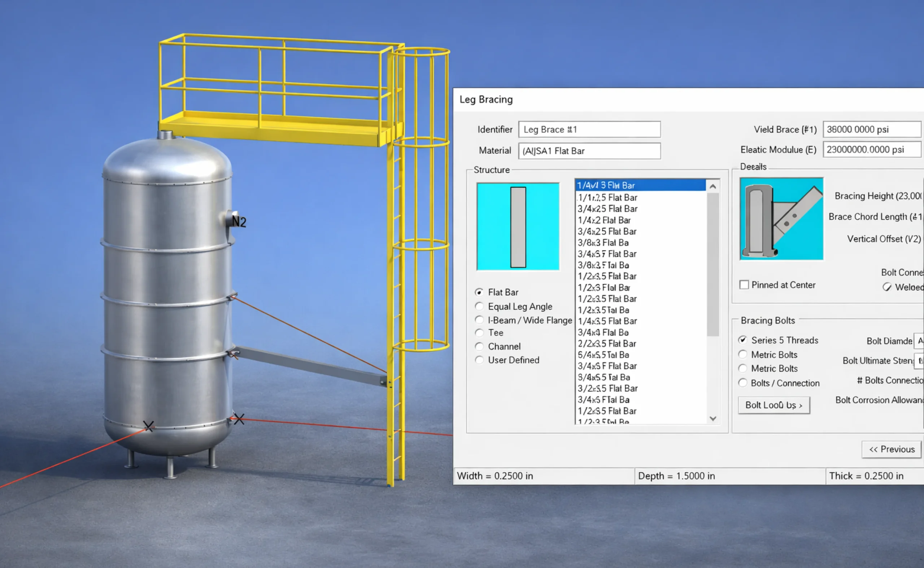Enable the Pinned at Center checkbox
The image size is (924, 568).
[x=744, y=285]
